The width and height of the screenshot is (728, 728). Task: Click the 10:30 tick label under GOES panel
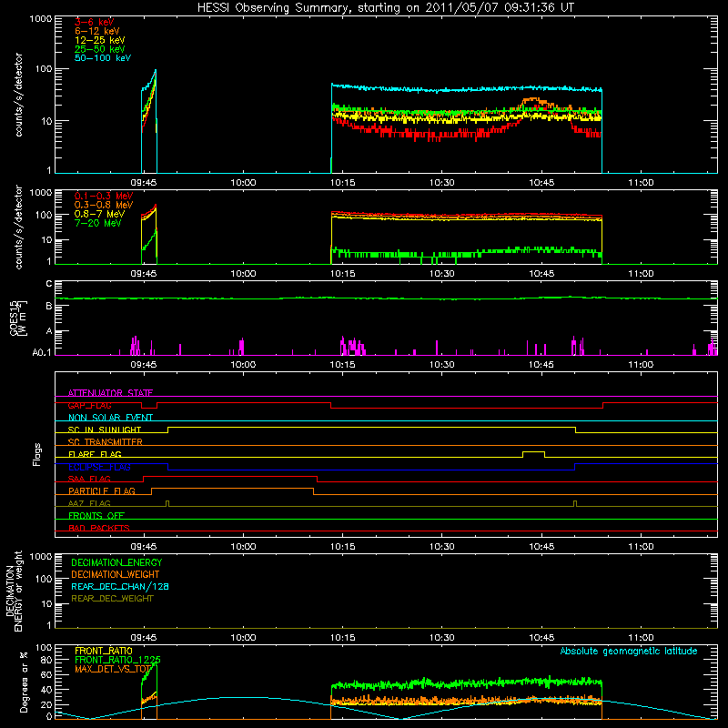(x=441, y=365)
